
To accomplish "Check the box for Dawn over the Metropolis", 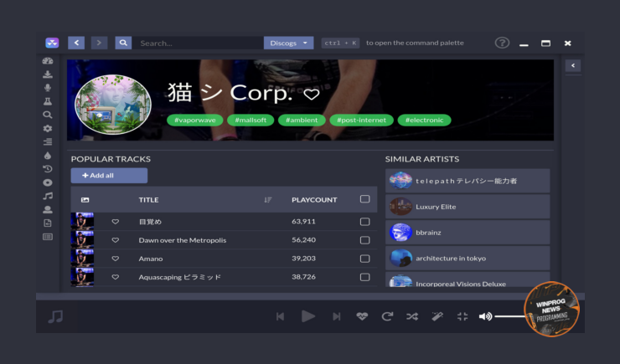I will pyautogui.click(x=364, y=240).
